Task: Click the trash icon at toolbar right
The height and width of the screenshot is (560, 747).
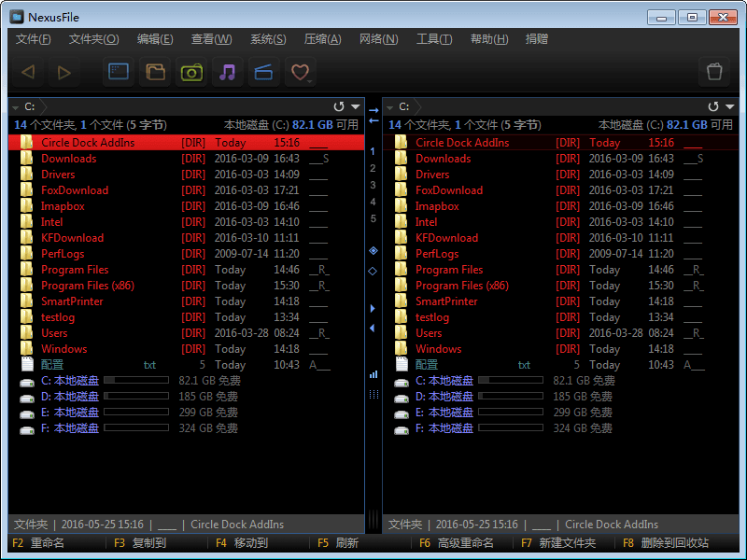Action: click(714, 71)
